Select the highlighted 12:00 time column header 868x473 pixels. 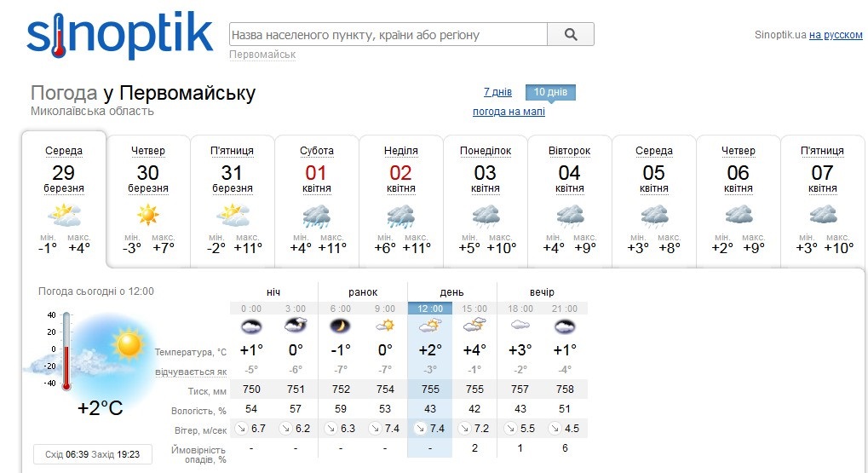(430, 309)
